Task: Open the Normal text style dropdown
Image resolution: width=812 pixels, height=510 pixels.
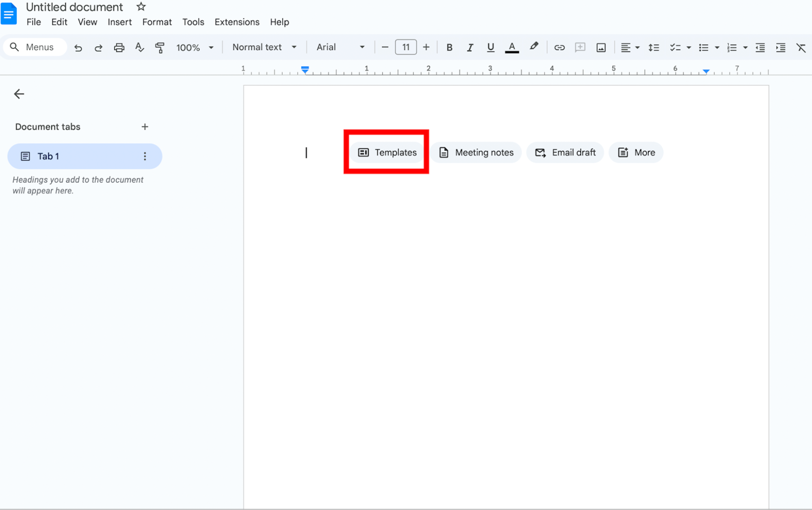Action: (264, 47)
